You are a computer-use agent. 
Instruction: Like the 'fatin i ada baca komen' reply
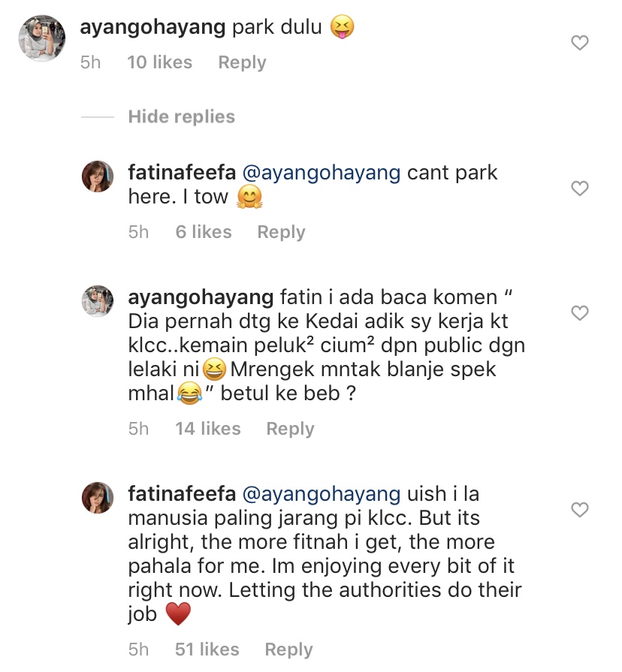pyautogui.click(x=580, y=312)
